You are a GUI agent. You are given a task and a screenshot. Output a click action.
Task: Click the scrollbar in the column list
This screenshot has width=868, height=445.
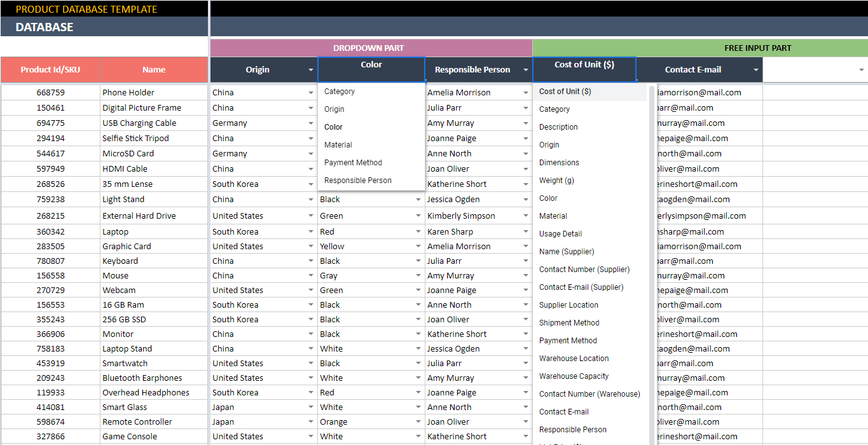click(652, 191)
